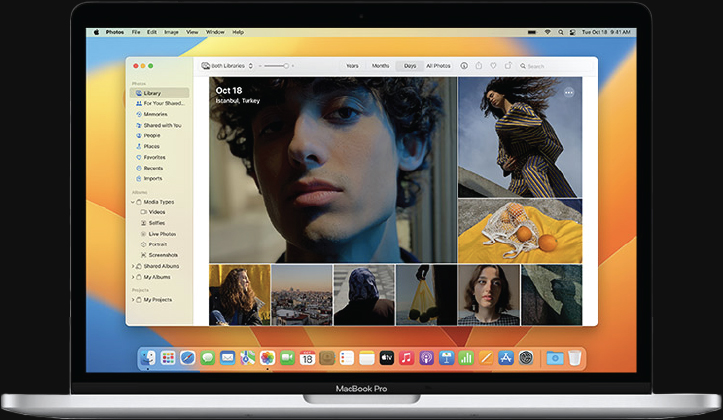The image size is (723, 420).
Task: Switch to the Years view tab
Action: pyautogui.click(x=352, y=66)
